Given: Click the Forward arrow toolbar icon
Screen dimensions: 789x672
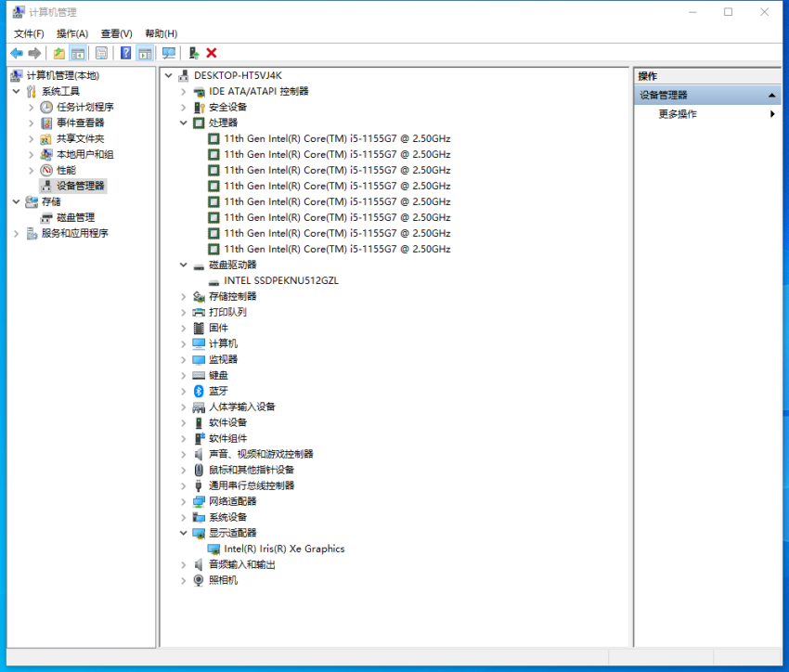Looking at the screenshot, I should point(34,53).
